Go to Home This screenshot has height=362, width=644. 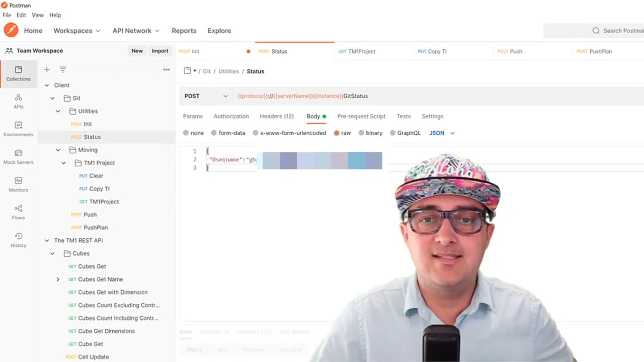pos(33,31)
